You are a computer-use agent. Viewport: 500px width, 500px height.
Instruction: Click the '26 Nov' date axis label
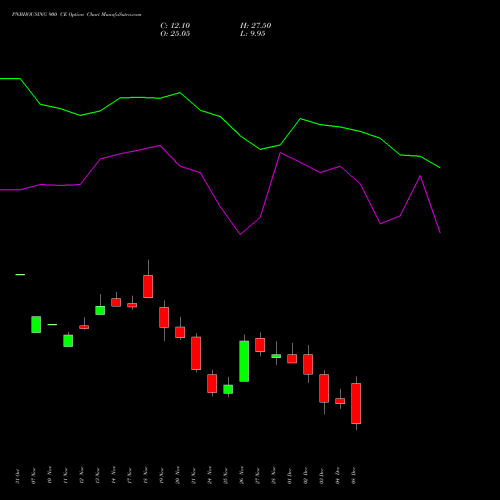[x=242, y=476]
